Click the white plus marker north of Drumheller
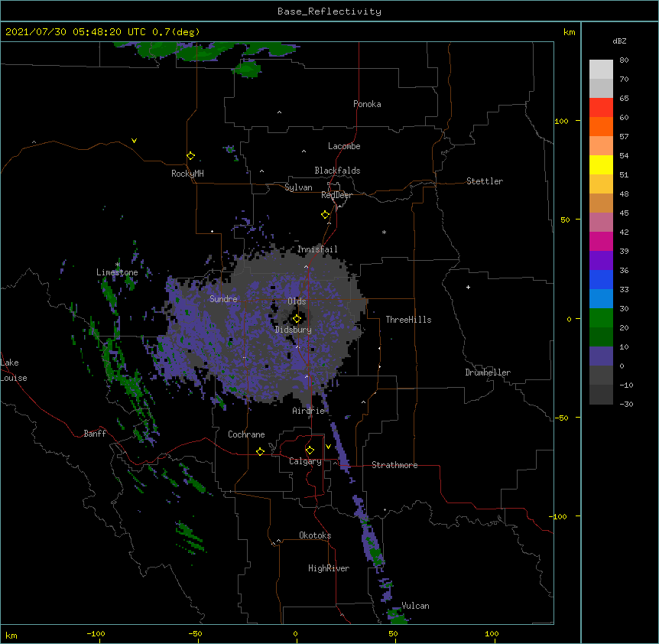Viewport: 659px width, 644px height. 468,287
